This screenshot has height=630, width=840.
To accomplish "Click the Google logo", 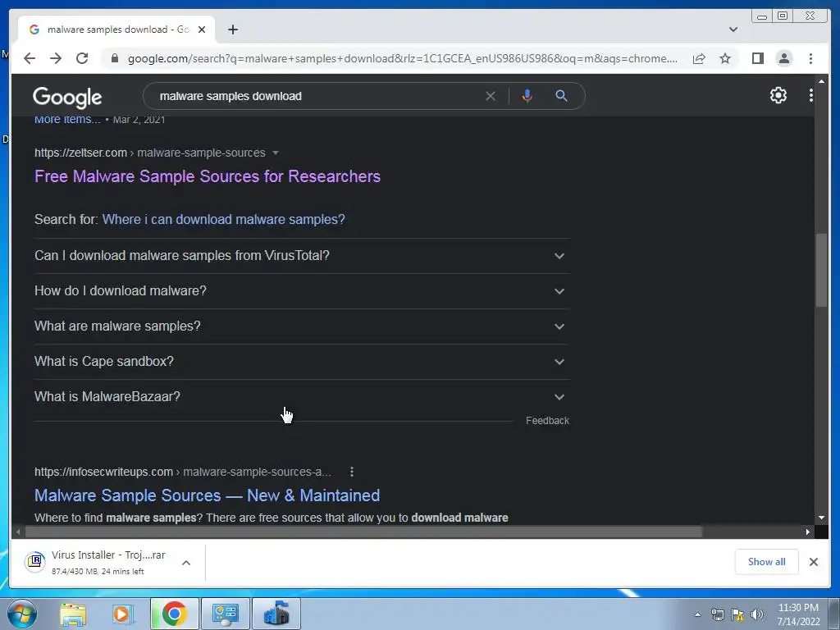I will point(67,97).
